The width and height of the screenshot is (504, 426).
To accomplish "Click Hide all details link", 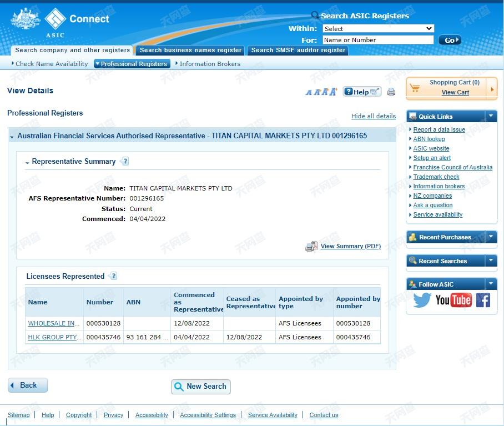I will coord(374,116).
